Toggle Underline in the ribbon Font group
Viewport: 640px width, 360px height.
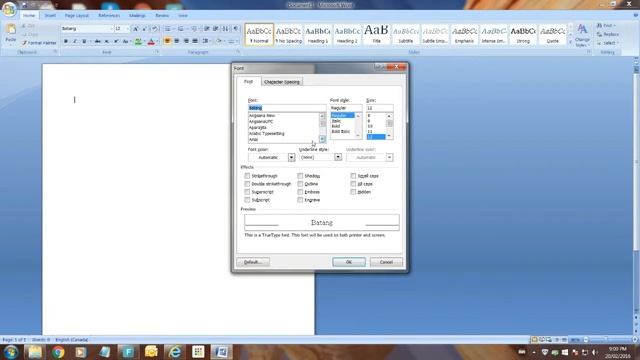point(84,41)
